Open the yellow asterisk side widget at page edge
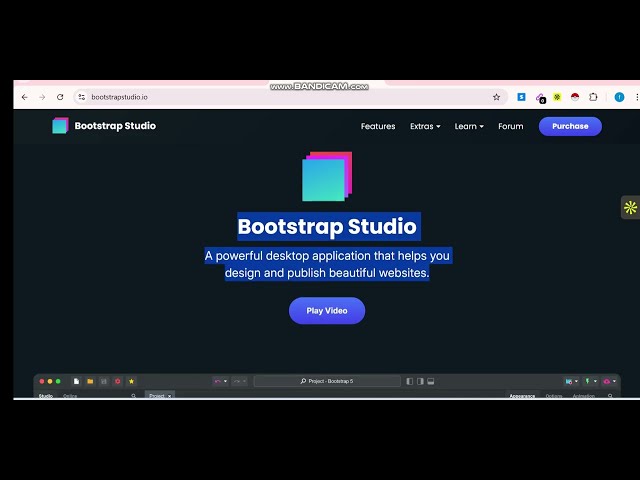 click(630, 207)
